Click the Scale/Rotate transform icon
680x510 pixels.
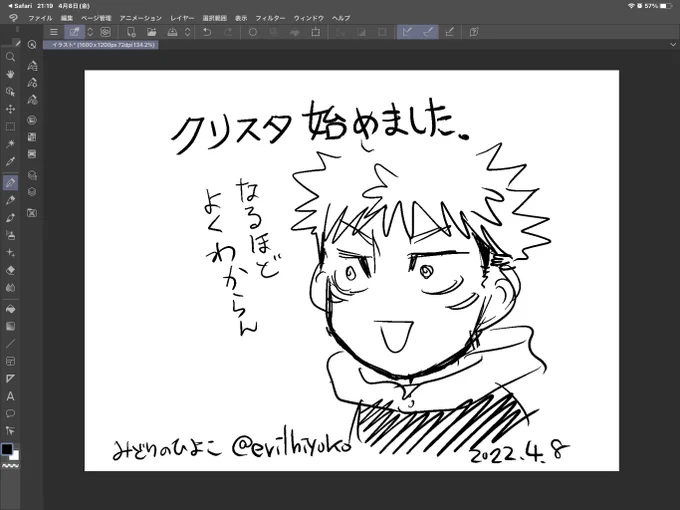tap(316, 32)
